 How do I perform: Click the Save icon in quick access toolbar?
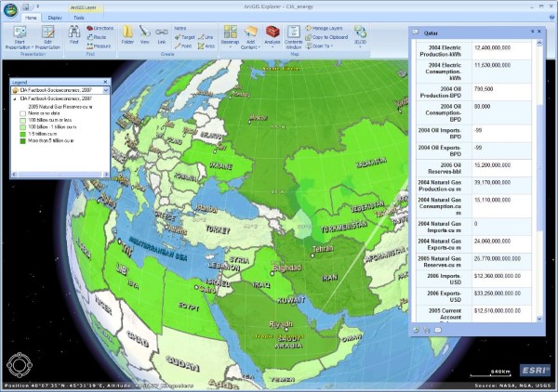pyautogui.click(x=26, y=7)
